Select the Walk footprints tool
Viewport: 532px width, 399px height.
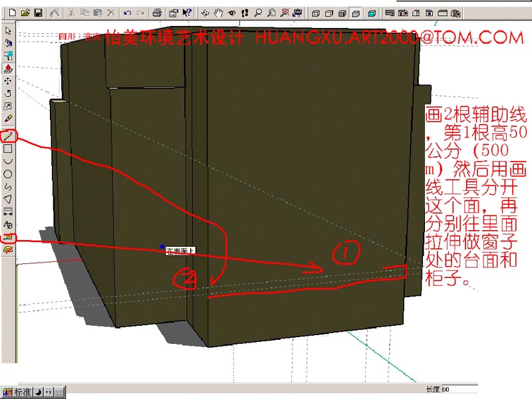245,13
